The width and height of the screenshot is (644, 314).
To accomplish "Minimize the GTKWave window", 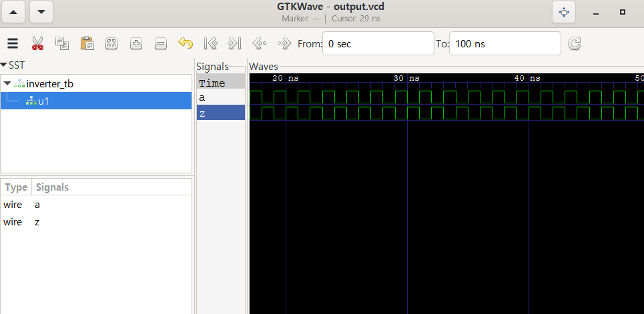I will [596, 13].
